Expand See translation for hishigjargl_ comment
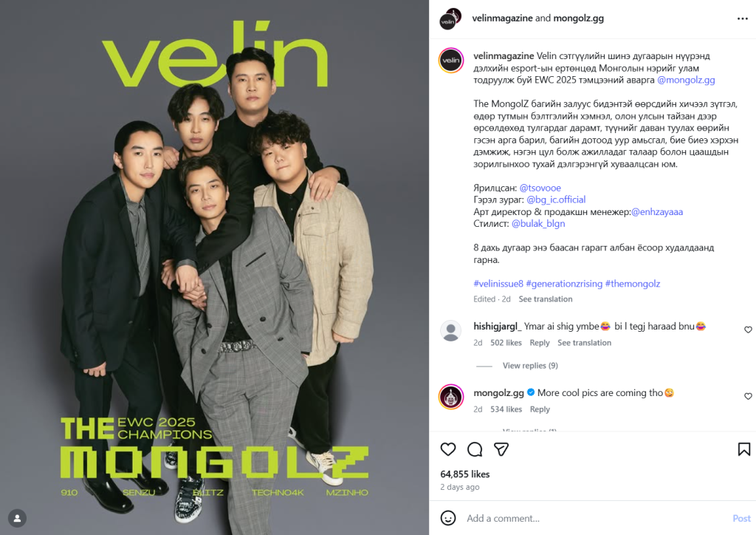This screenshot has height=535, width=756. [584, 343]
